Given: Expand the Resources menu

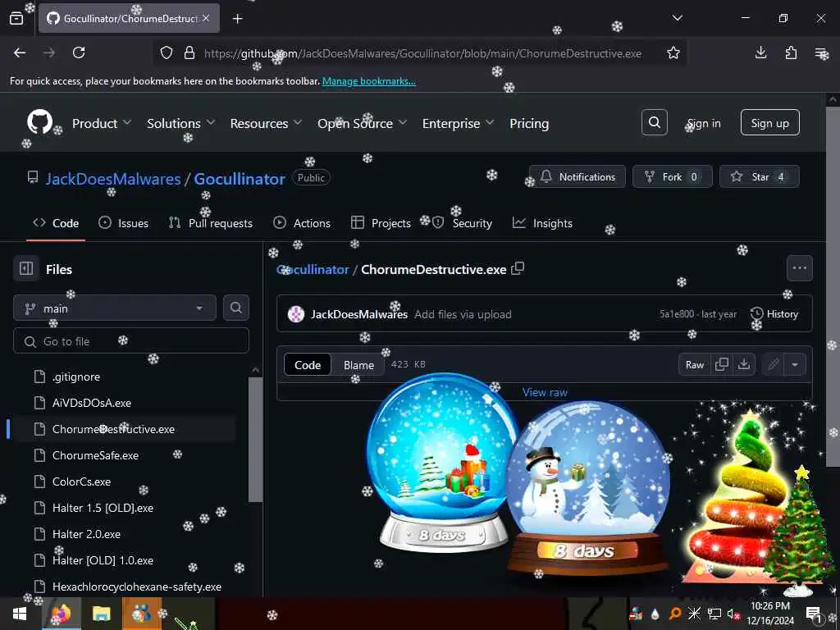Looking at the screenshot, I should pyautogui.click(x=266, y=123).
